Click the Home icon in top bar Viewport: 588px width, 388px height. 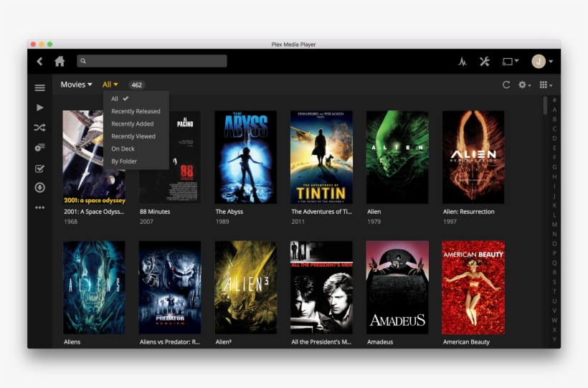pos(60,62)
